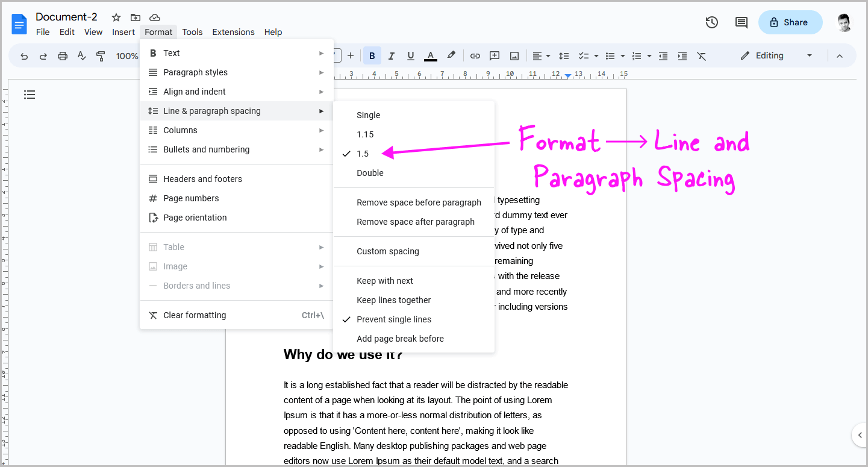Click the Document-2 title field
868x467 pixels.
coord(66,16)
